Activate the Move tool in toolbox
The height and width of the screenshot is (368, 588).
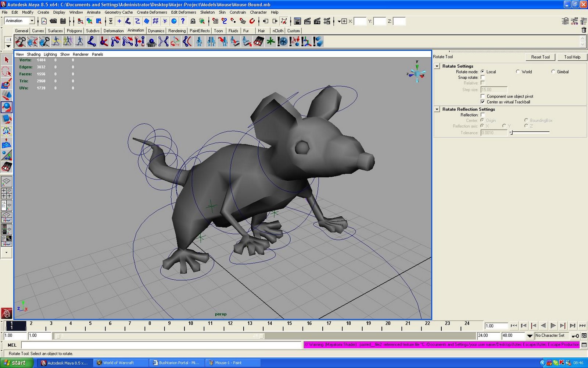point(7,95)
